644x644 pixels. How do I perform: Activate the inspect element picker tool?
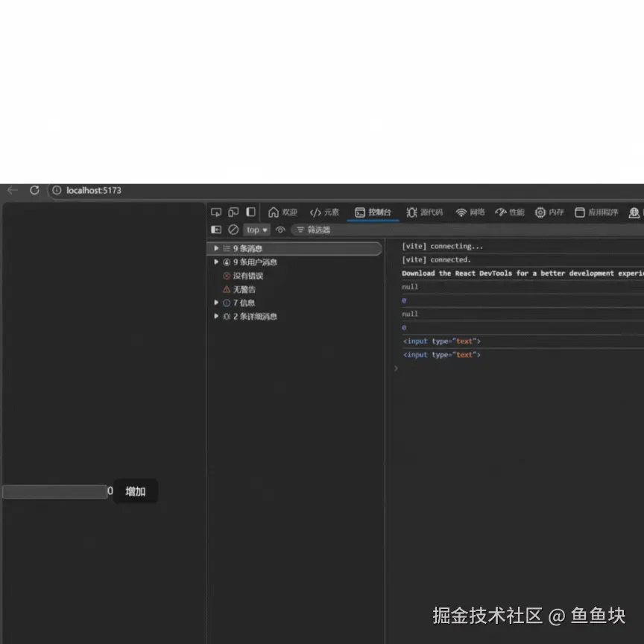tap(216, 212)
